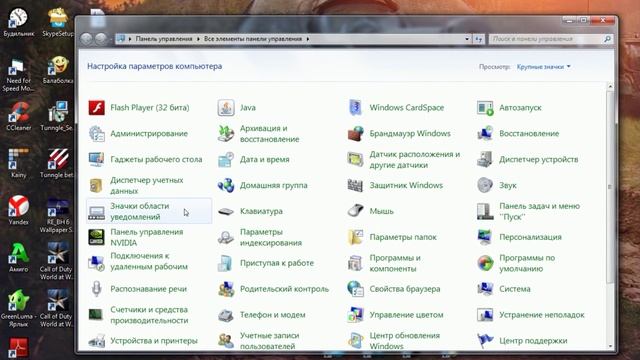The width and height of the screenshot is (640, 360).
Task: Open the Программы и компоненты icon
Action: click(356, 263)
